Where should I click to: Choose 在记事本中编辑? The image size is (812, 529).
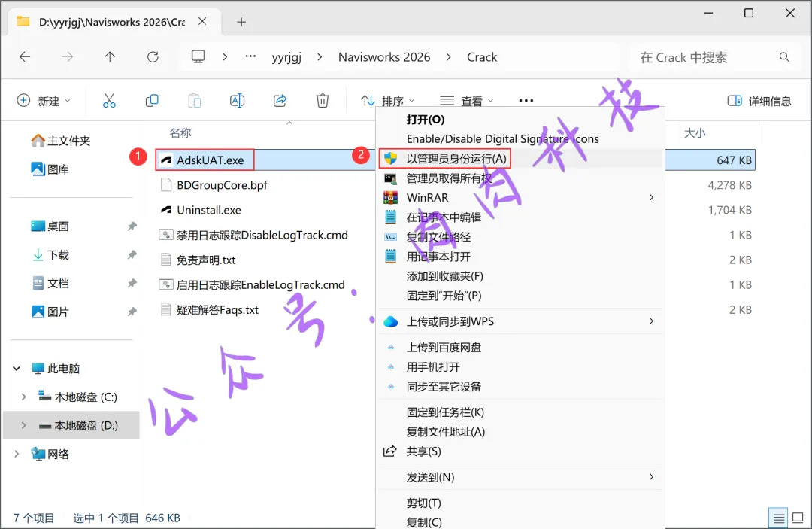point(520,217)
